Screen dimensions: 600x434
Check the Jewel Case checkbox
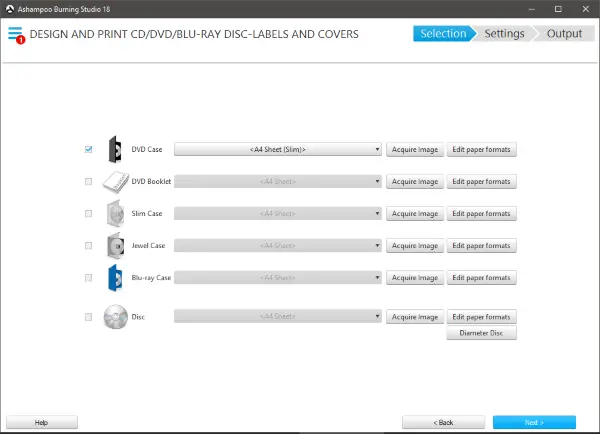88,246
